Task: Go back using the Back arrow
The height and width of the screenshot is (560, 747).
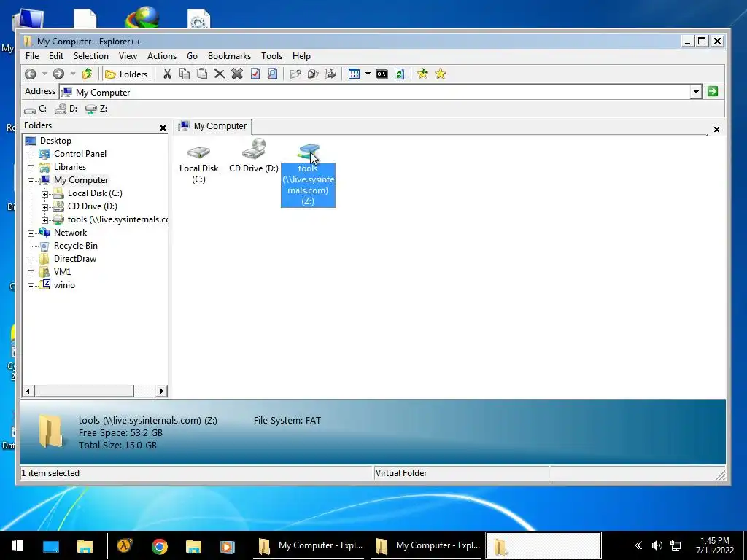Action: tap(31, 74)
